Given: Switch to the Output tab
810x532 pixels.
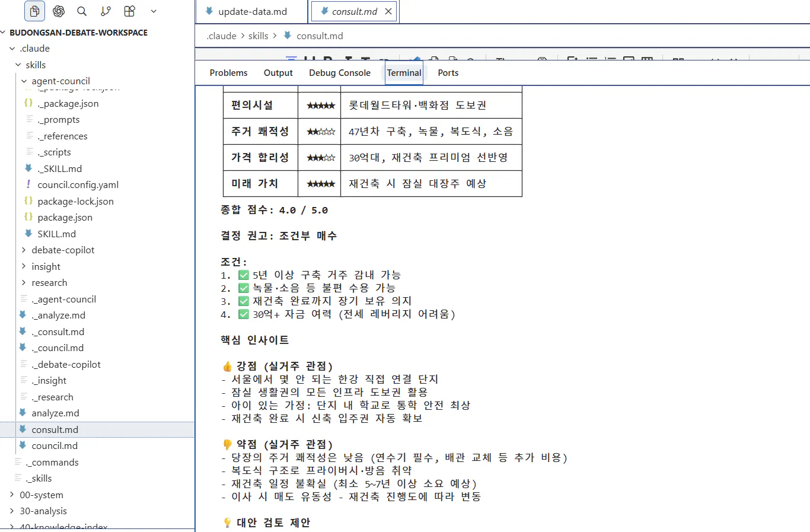Looking at the screenshot, I should tap(278, 72).
